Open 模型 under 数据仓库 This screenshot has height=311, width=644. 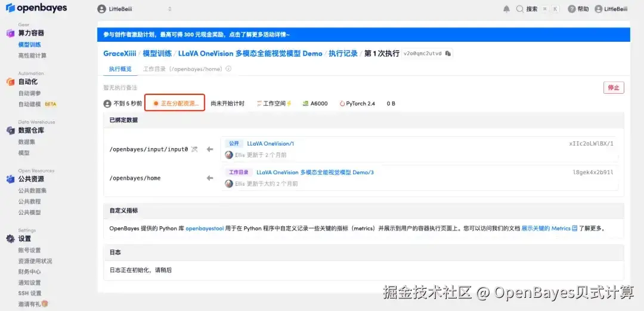[x=24, y=153]
